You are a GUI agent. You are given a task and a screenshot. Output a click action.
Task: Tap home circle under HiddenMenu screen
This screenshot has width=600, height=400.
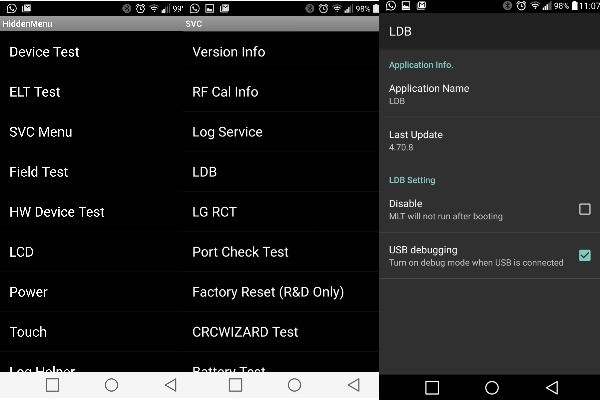(x=111, y=385)
